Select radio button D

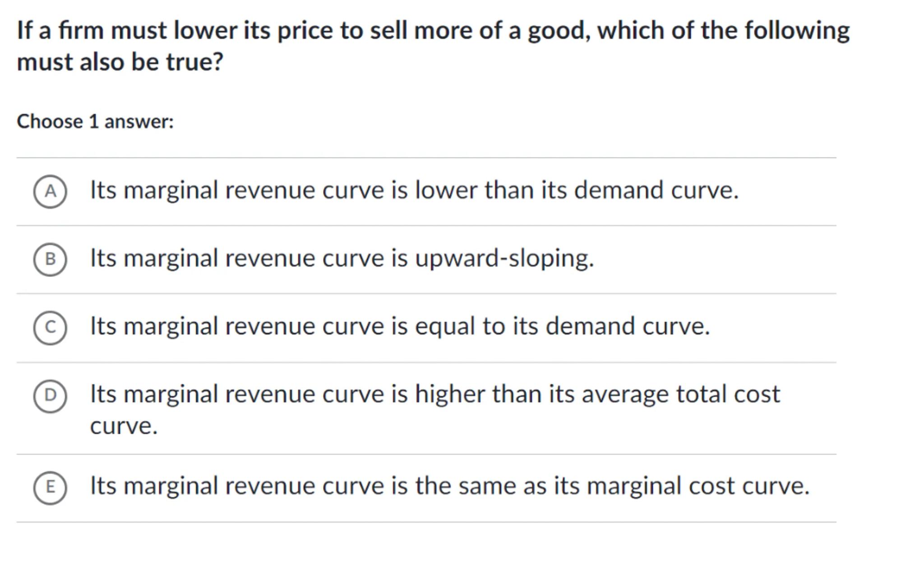[50, 396]
